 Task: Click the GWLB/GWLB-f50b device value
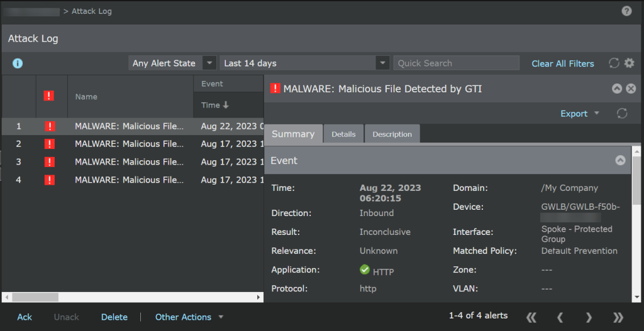(580, 207)
